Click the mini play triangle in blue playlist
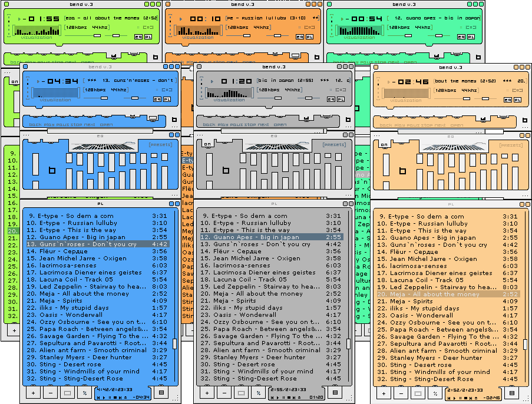This screenshot has height=404, width=532. click(x=104, y=397)
